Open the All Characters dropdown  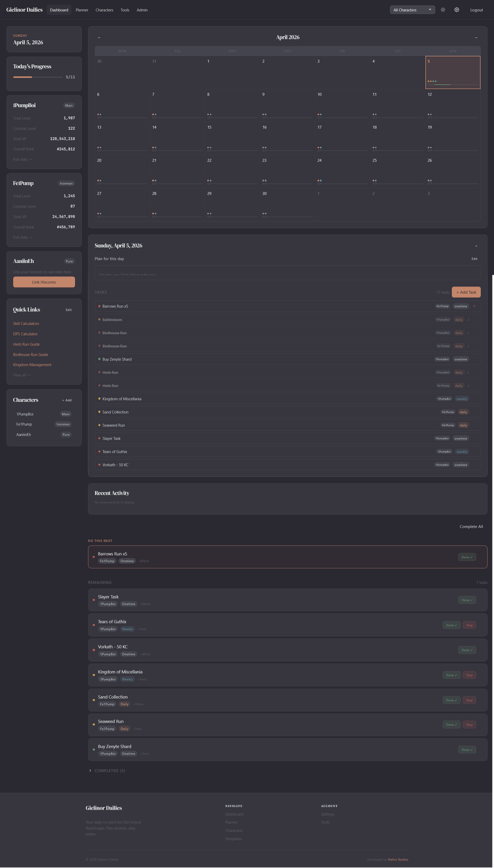tap(412, 10)
